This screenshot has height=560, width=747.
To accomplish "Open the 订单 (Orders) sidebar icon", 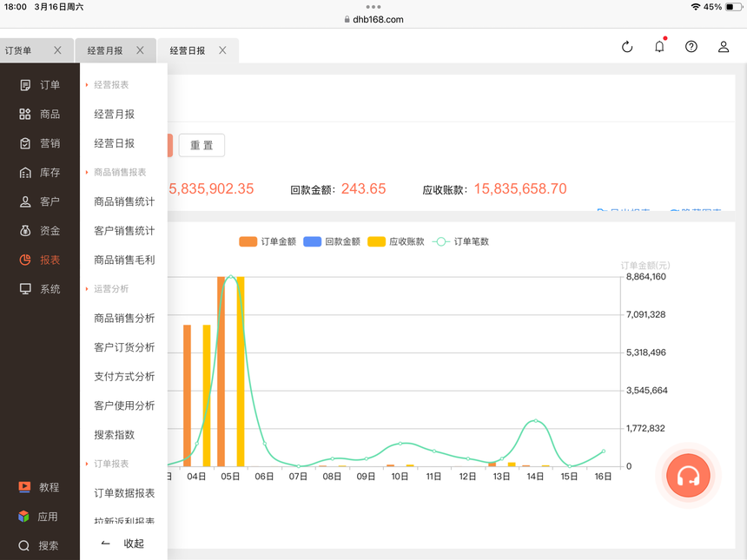I will (25, 85).
